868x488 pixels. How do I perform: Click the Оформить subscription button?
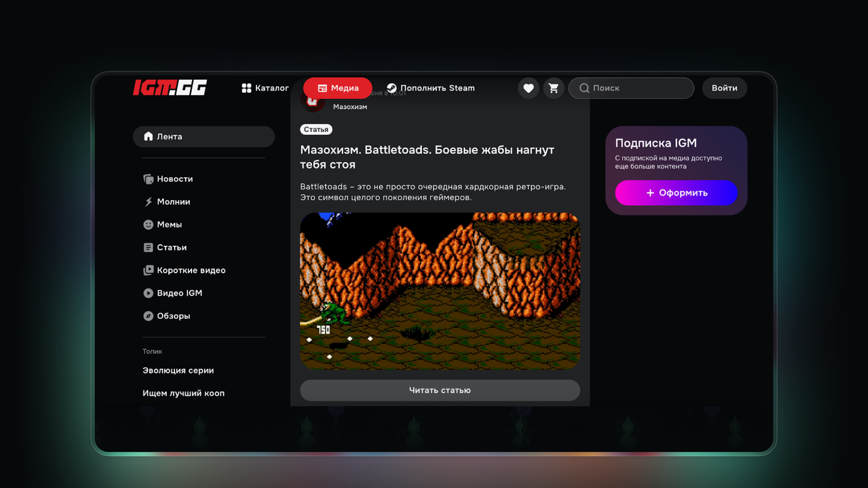point(676,193)
